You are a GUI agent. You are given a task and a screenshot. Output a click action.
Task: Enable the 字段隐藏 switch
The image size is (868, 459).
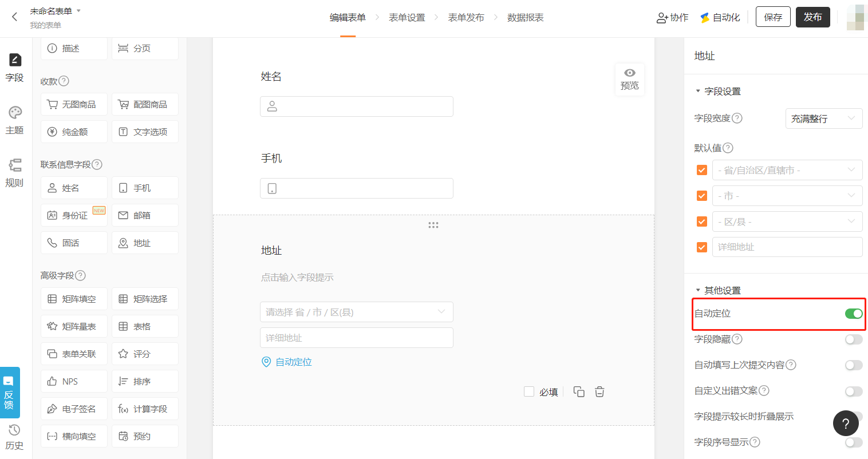854,339
